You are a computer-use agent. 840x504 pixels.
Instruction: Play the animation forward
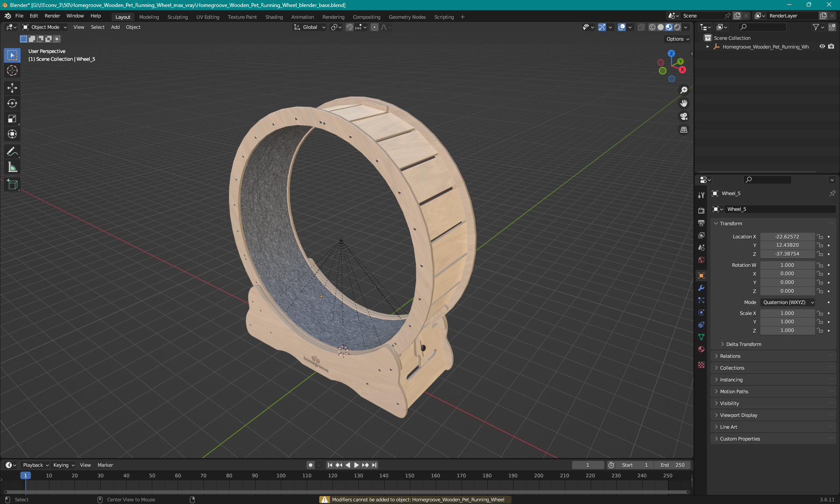click(x=356, y=465)
